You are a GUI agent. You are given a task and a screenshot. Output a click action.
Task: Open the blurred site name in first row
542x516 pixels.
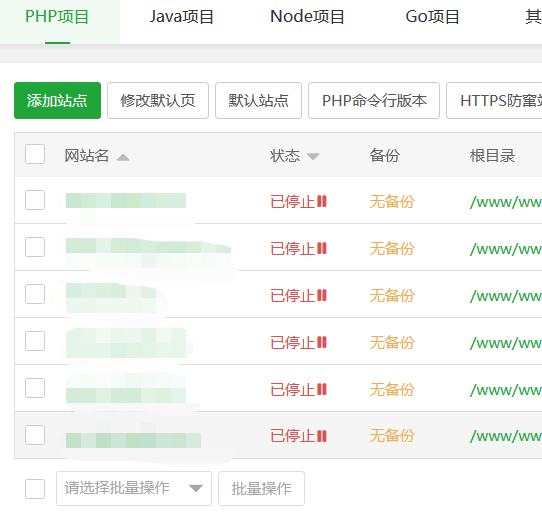pos(126,200)
